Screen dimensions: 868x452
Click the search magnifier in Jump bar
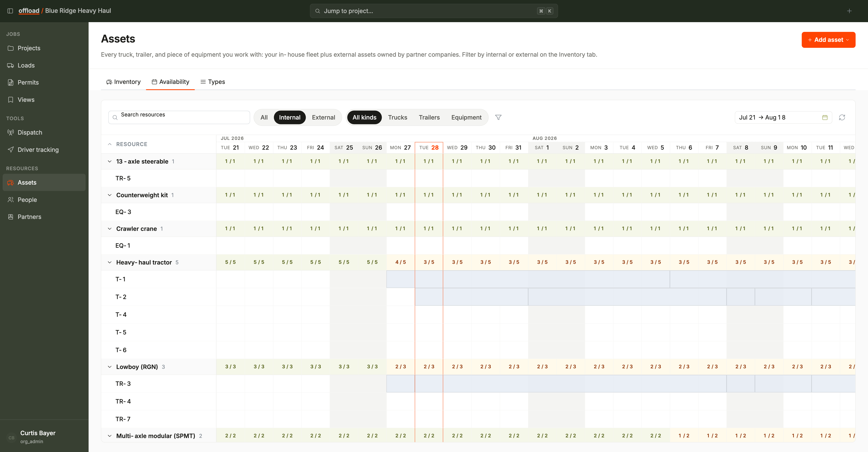pos(317,11)
